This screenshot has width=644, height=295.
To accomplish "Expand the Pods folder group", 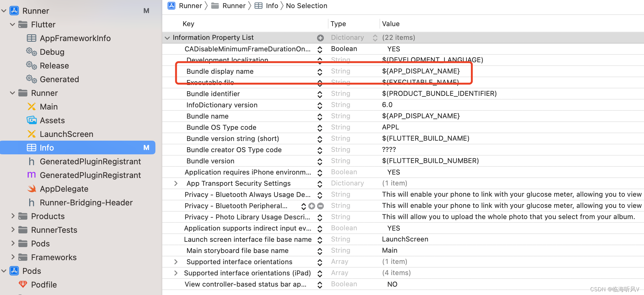I will 13,243.
